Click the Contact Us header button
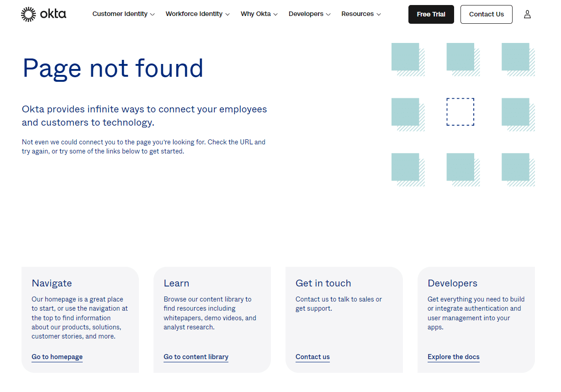561x392 pixels. pos(487,14)
